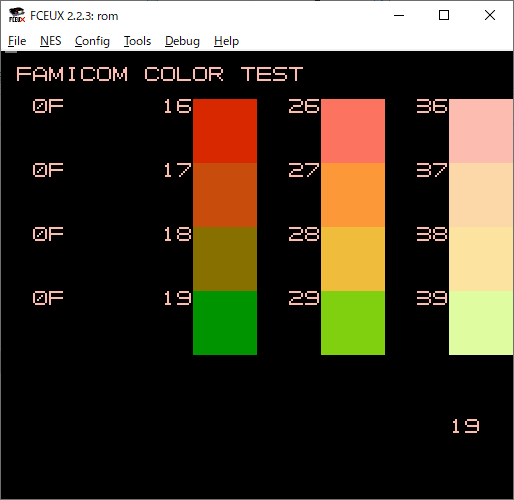Click the red color swatch labeled 16
This screenshot has width=514, height=500.
225,131
